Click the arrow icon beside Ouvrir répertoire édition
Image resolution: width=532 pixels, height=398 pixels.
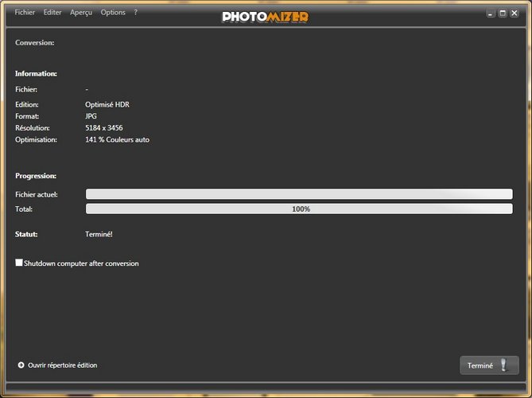coord(21,365)
